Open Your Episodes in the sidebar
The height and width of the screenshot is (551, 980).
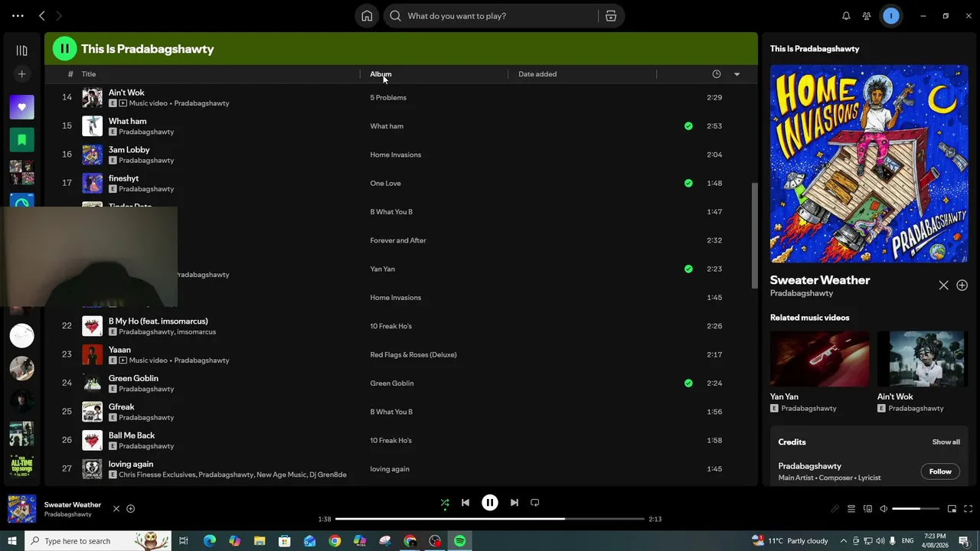(x=21, y=140)
